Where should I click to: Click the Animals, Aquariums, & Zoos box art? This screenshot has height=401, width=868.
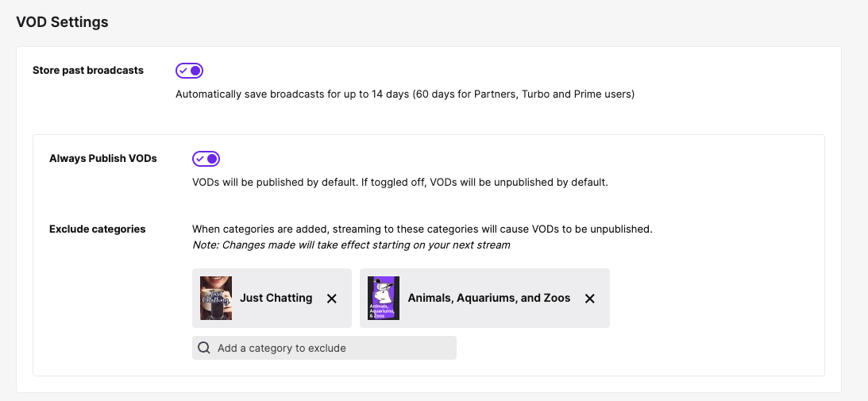tap(384, 298)
